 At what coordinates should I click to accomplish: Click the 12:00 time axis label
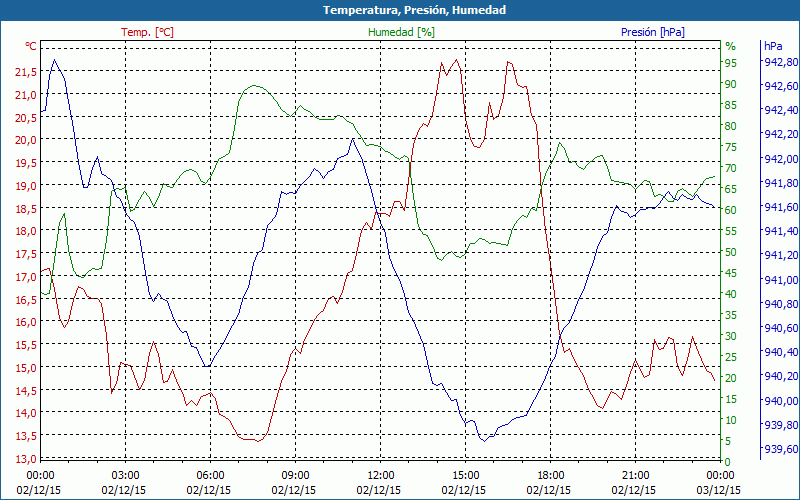379,476
